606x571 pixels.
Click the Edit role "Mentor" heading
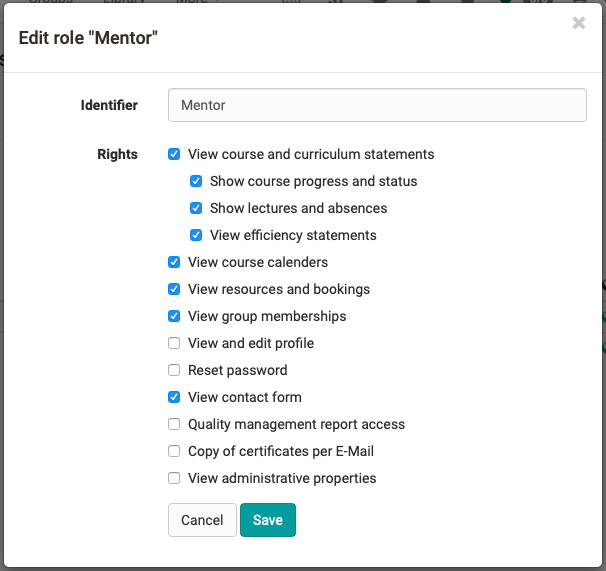click(x=89, y=39)
